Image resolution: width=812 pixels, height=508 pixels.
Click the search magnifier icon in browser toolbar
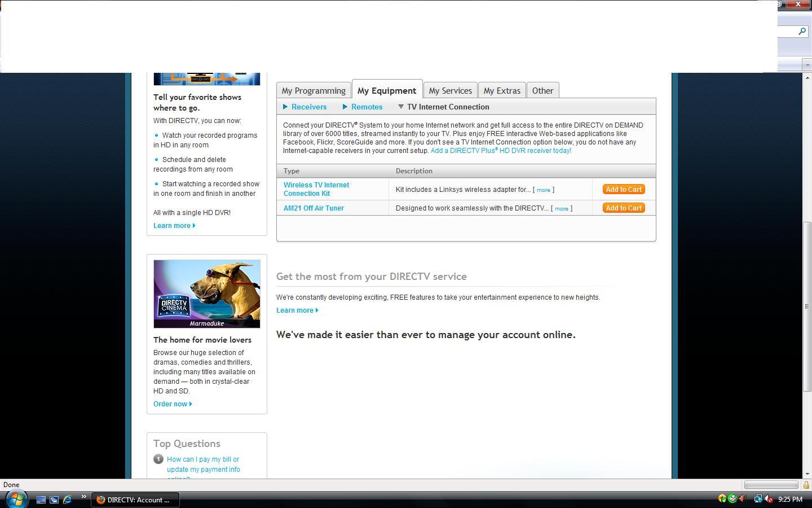pos(802,32)
